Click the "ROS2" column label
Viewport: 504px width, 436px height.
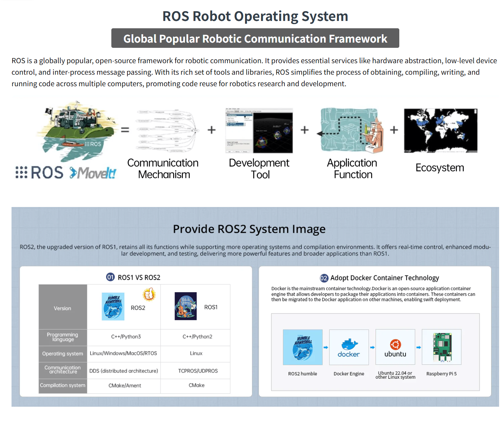point(138,308)
